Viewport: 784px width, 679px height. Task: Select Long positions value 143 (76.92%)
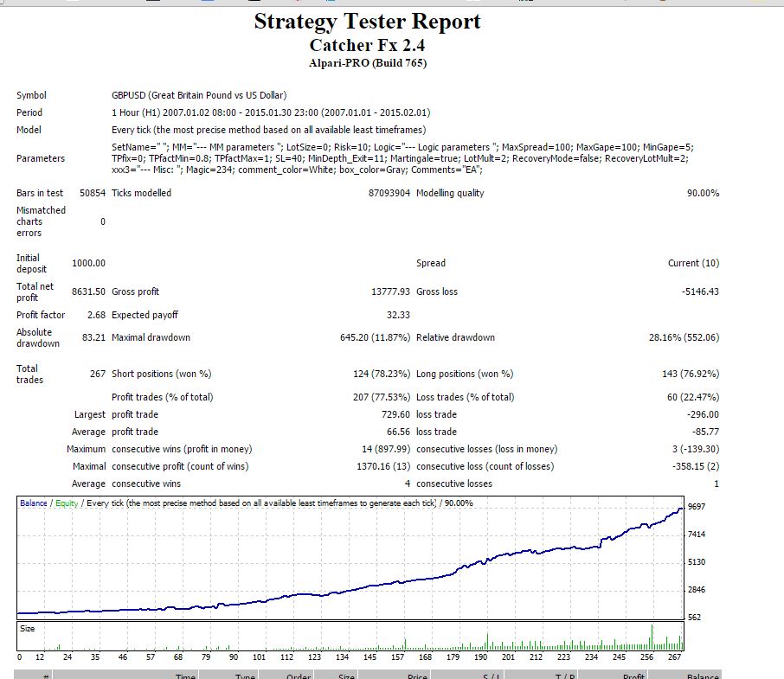click(691, 374)
